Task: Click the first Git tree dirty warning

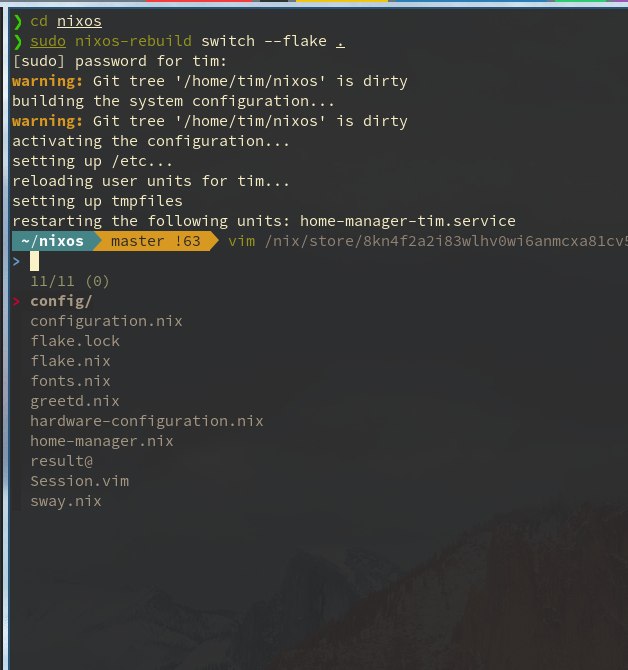Action: (x=210, y=81)
